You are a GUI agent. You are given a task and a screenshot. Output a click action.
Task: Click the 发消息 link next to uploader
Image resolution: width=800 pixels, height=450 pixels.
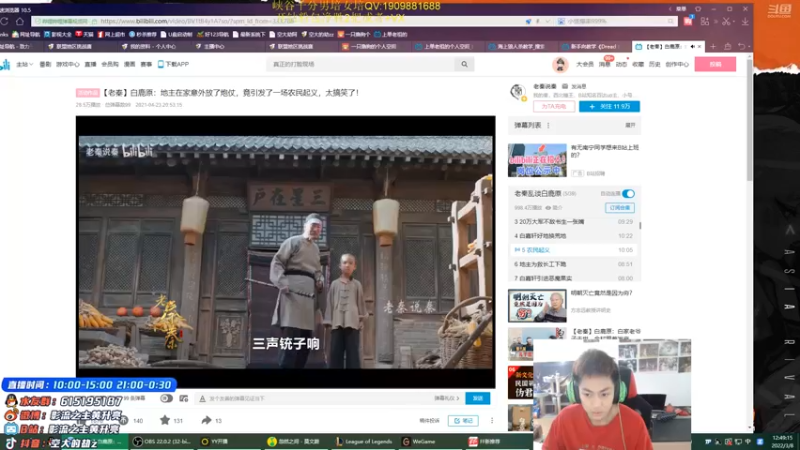[574, 87]
